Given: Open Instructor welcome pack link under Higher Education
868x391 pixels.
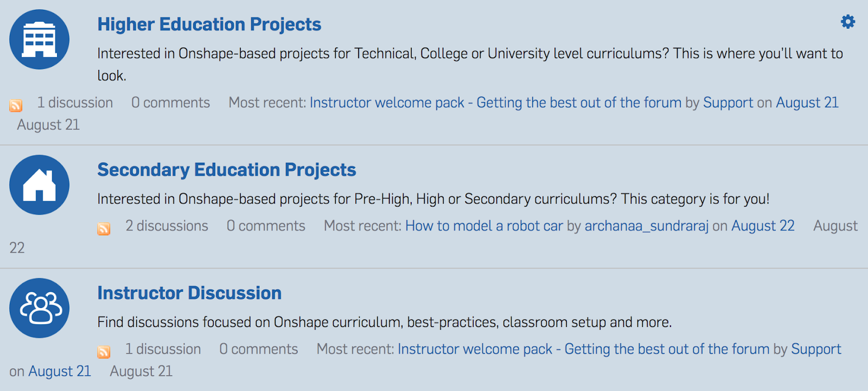Looking at the screenshot, I should point(495,102).
